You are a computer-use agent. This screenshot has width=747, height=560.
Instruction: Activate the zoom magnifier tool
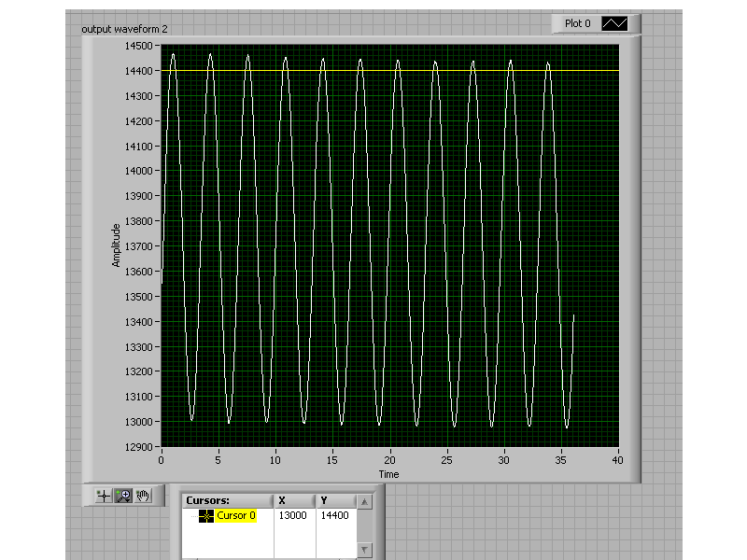click(123, 496)
